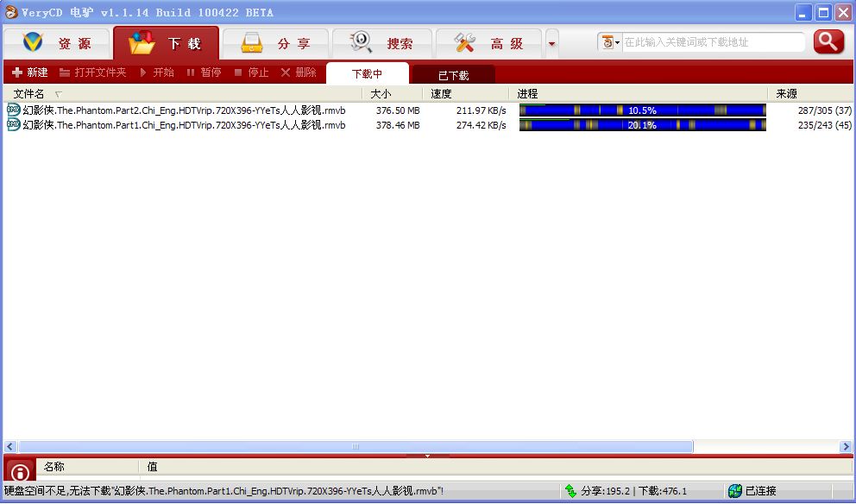
Task: Focus the keyword or download address field
Action: (713, 42)
